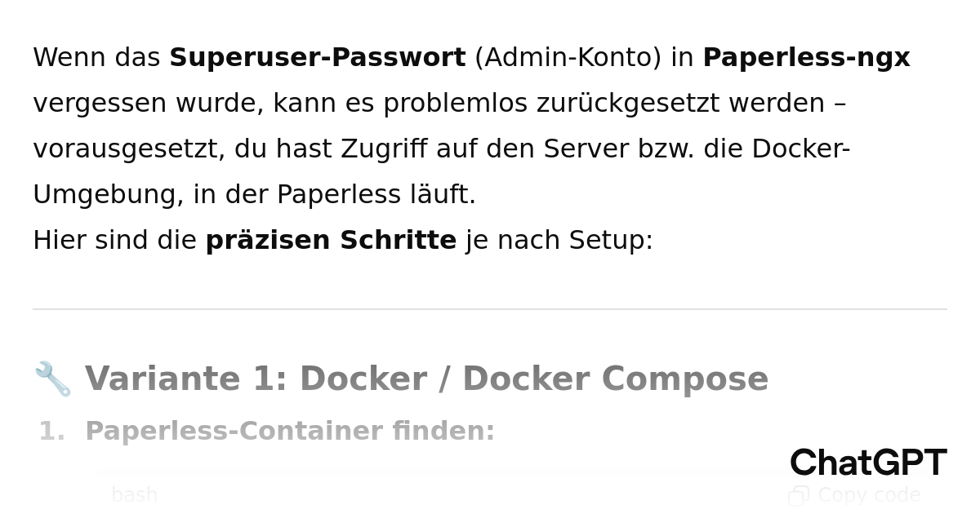
Task: Click the 'bash' code block label
Action: (x=134, y=495)
